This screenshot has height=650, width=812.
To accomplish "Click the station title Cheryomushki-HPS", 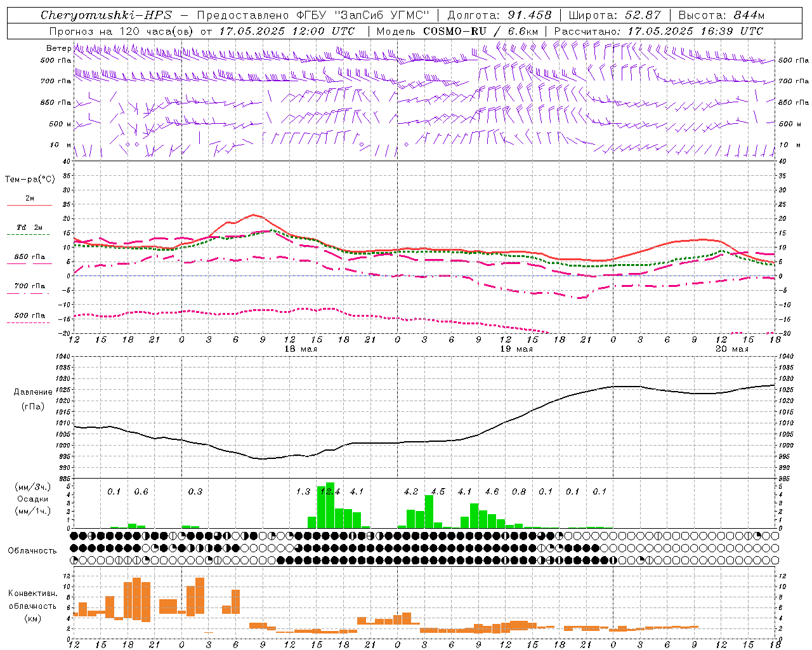I will [x=106, y=15].
